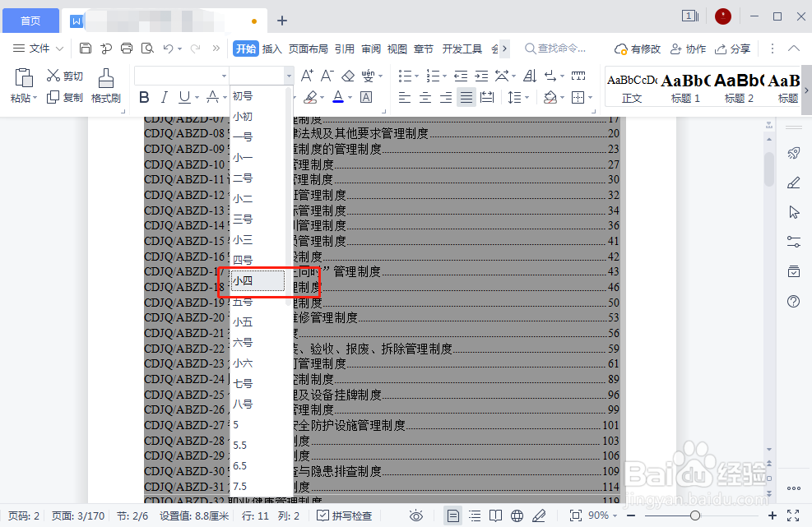Viewport: 812px width, 527px height.
Task: Select font size 小四 from list
Action: [x=258, y=281]
